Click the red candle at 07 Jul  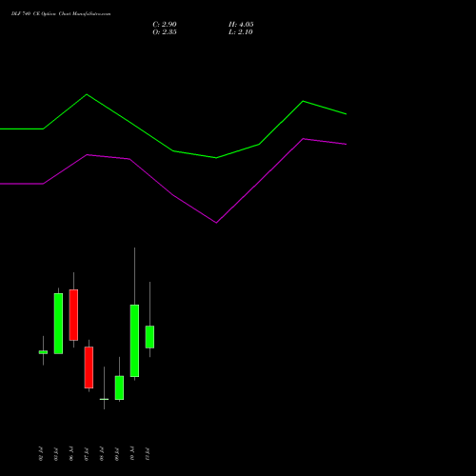tap(89, 367)
